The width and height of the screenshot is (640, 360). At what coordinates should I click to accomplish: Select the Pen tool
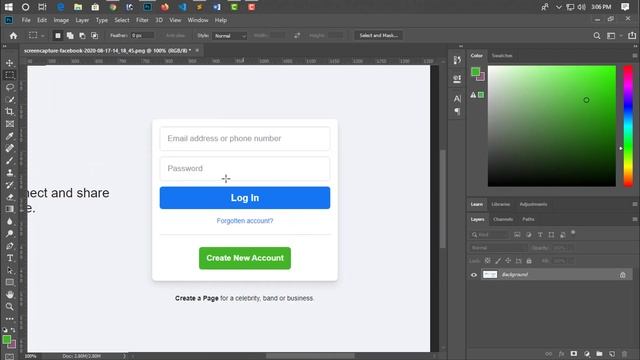tap(10, 246)
